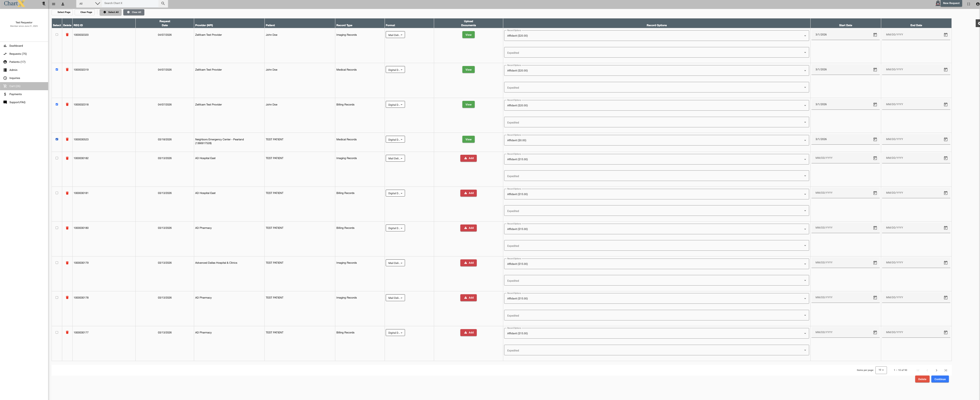Select checkbox for request 1000030181

pyautogui.click(x=57, y=193)
